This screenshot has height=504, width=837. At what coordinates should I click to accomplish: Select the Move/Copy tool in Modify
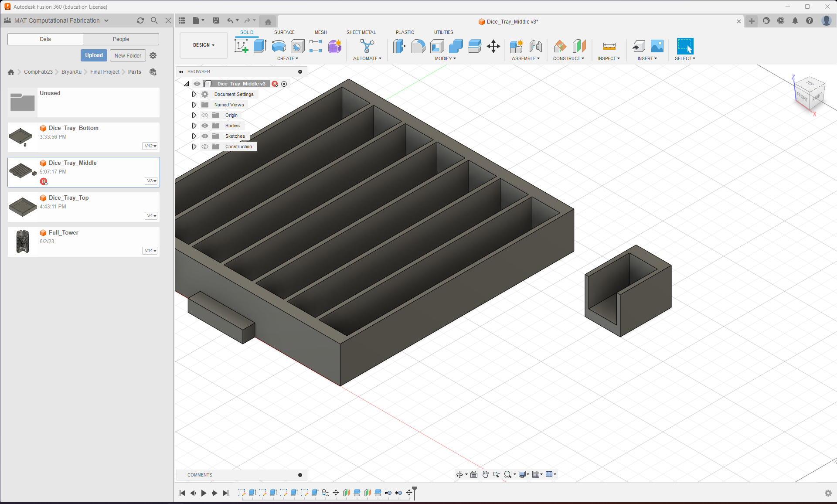(493, 47)
